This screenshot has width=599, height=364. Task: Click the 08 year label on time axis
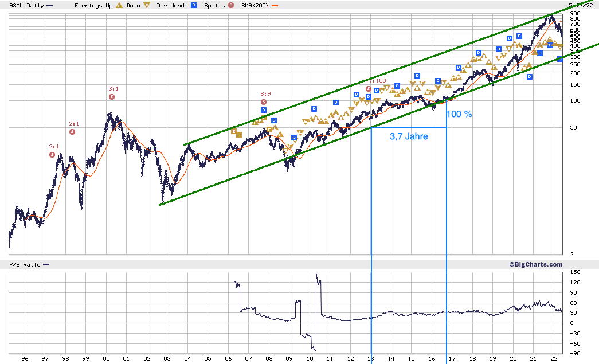(x=269, y=359)
